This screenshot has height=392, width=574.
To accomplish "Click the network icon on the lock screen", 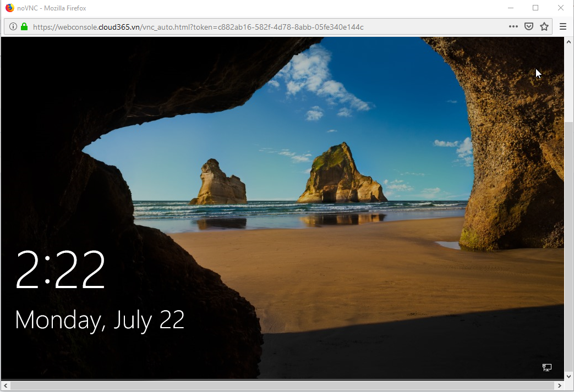I will tap(547, 367).
